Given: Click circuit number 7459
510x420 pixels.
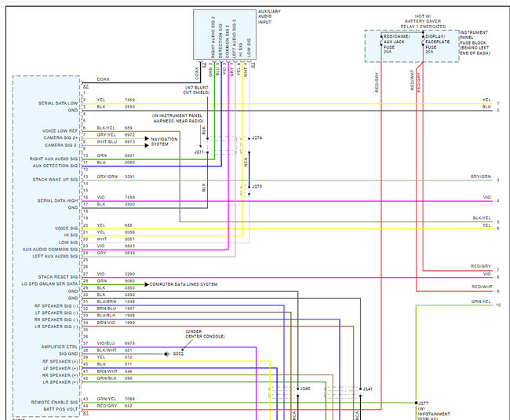Looking at the screenshot, I should 129,100.
